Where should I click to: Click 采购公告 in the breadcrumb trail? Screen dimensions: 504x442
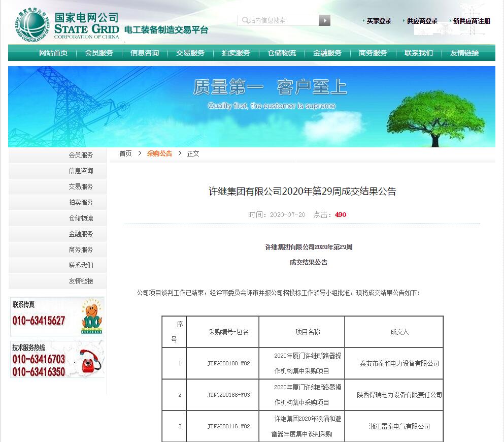point(159,153)
